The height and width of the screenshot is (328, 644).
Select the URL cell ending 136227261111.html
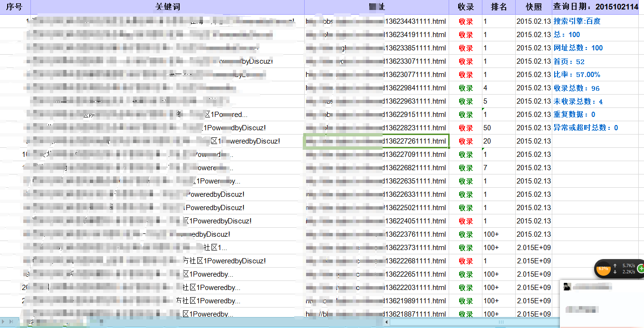tap(375, 141)
